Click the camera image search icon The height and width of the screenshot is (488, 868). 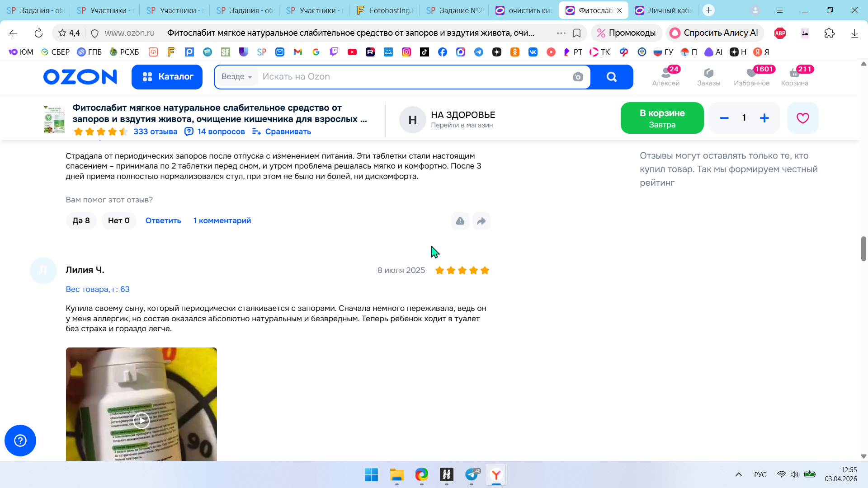click(x=578, y=77)
